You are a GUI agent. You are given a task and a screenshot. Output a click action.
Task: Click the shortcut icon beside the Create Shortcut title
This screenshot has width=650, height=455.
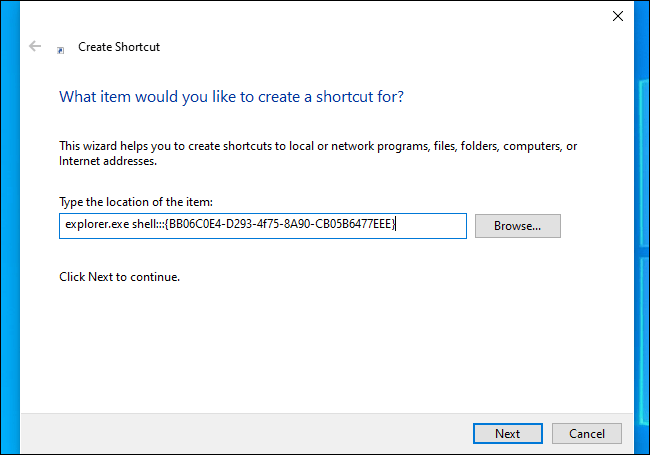click(x=62, y=47)
